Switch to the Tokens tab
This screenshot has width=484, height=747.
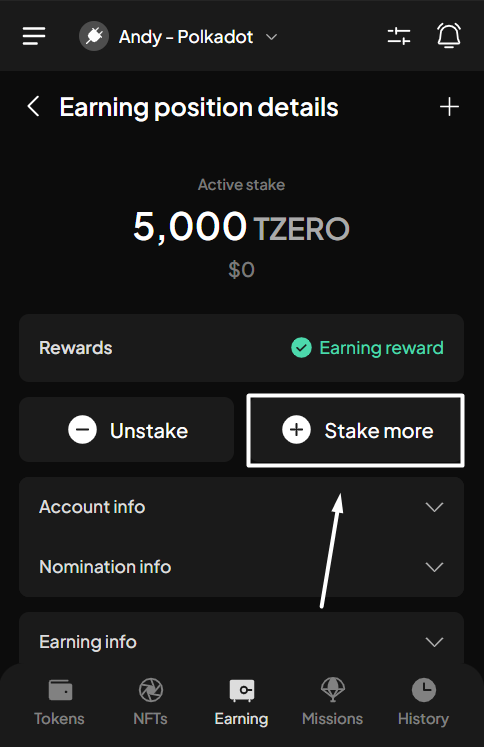click(x=60, y=703)
